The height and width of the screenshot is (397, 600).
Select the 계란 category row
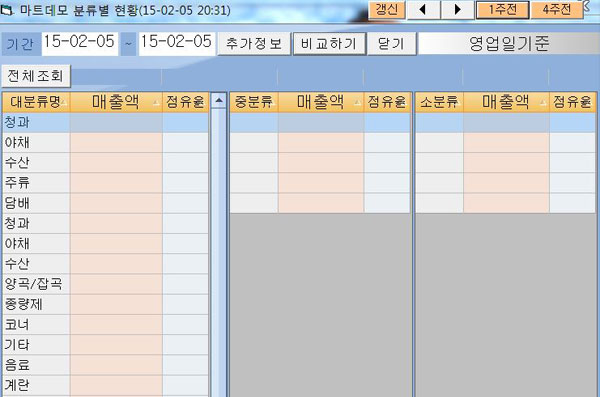click(x=105, y=386)
